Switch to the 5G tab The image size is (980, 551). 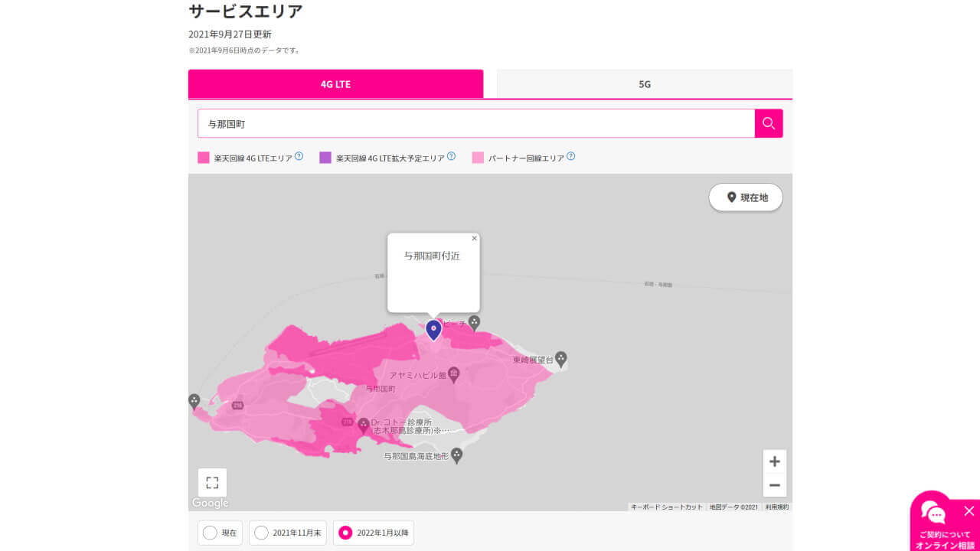pos(644,83)
